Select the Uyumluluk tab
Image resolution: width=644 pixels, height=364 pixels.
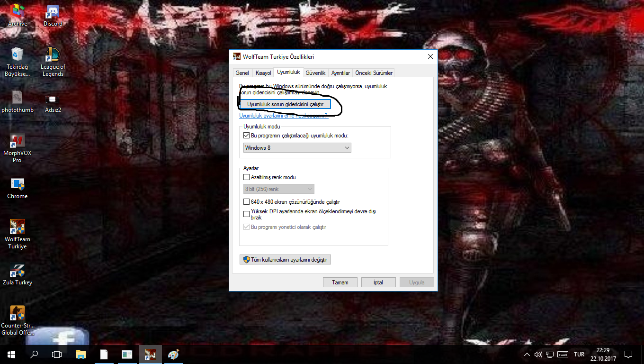pos(288,72)
